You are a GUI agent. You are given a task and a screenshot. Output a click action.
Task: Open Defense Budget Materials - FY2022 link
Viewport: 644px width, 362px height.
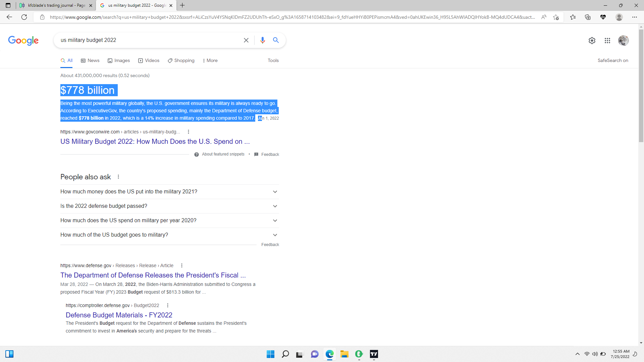coord(119,315)
